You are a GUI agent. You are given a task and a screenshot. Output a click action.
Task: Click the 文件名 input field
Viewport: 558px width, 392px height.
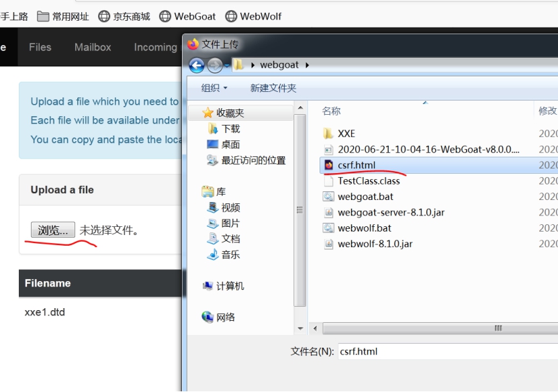point(448,352)
